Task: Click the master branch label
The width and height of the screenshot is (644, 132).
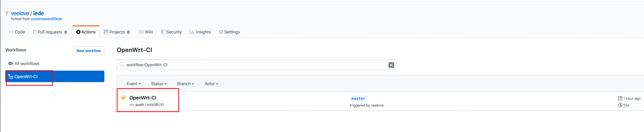Action: point(358,98)
